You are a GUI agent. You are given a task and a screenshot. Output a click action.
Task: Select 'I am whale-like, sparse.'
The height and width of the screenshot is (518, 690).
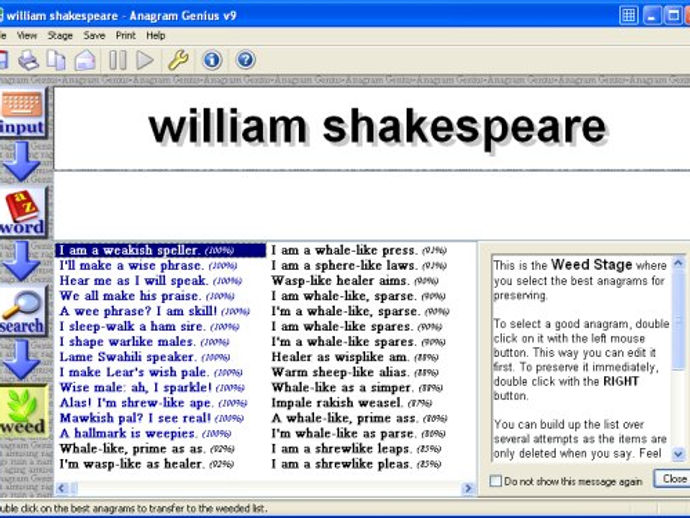(x=359, y=296)
